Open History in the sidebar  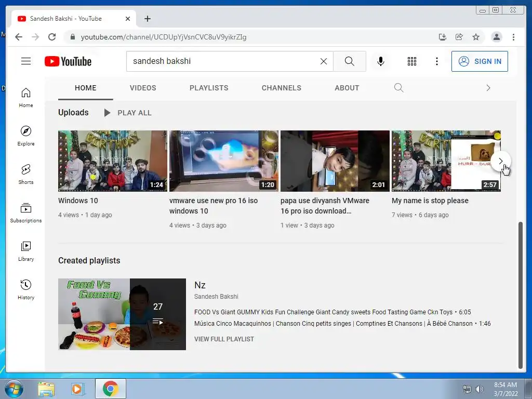point(26,289)
